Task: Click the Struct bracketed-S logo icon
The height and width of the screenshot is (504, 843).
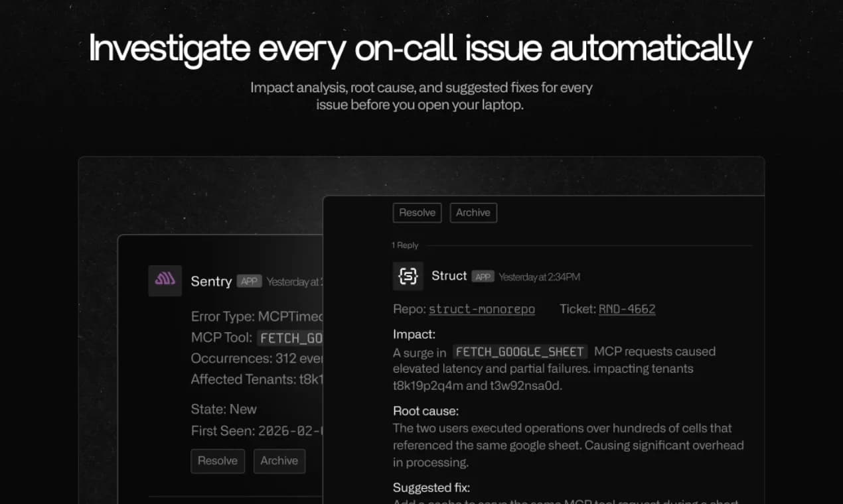Action: click(x=408, y=276)
